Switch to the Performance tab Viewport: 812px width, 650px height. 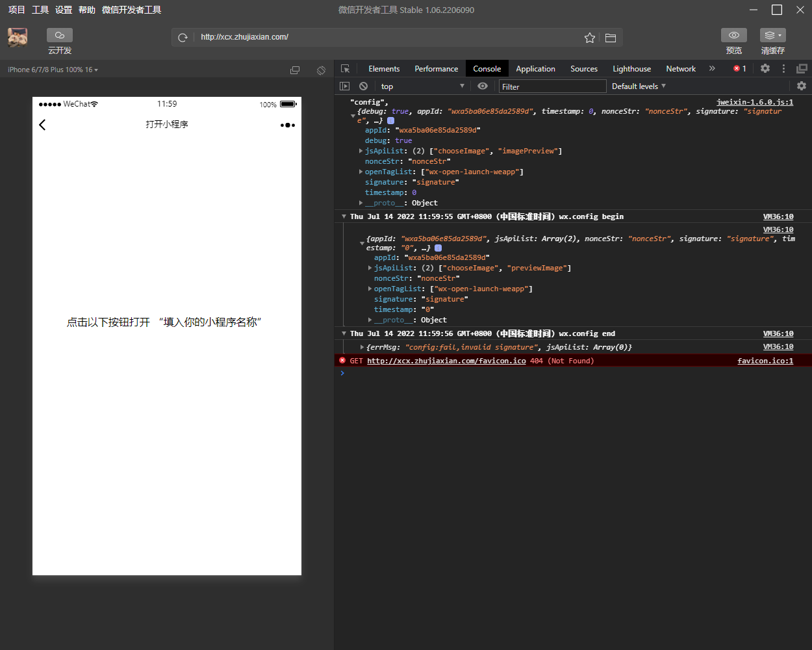click(437, 69)
